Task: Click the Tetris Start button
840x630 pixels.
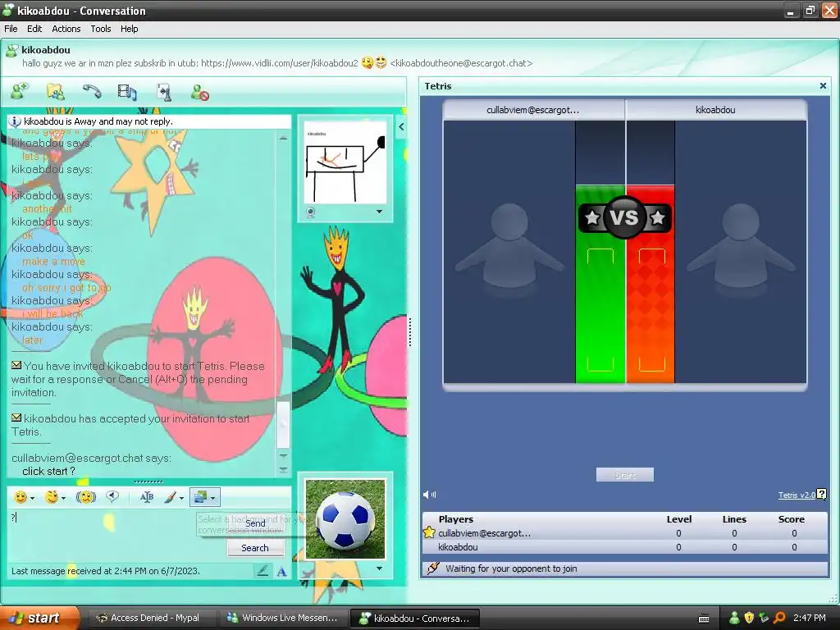Action: click(x=624, y=475)
